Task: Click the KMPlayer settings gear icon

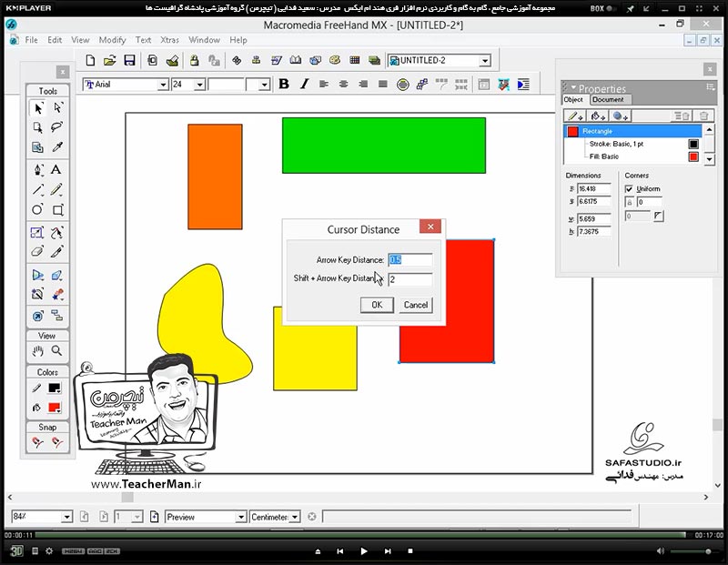Action: (49, 551)
